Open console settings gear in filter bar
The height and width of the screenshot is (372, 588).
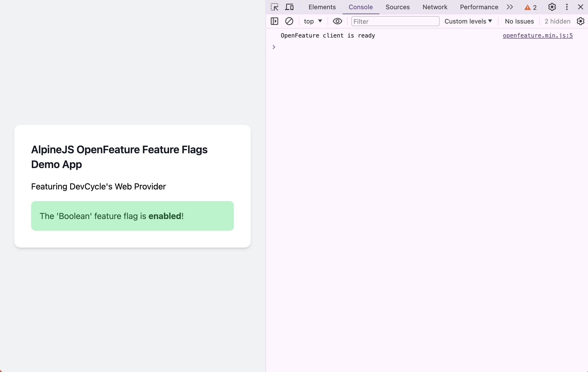(580, 21)
